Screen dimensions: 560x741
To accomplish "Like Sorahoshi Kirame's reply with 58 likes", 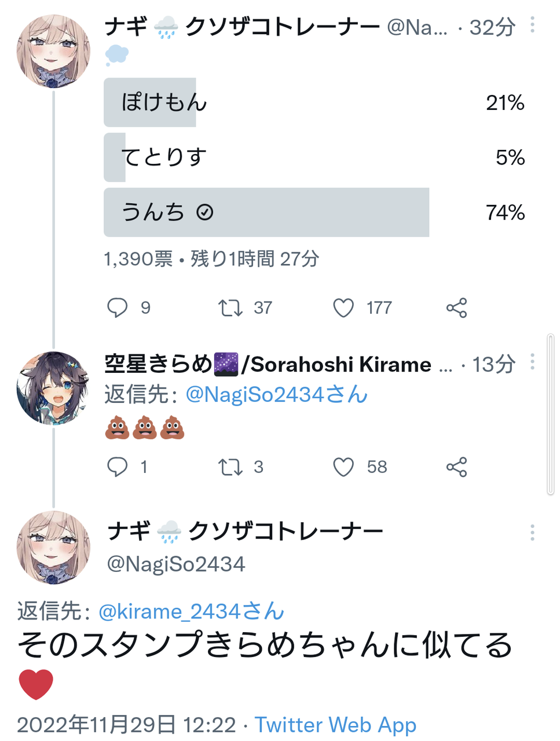I will click(x=343, y=467).
